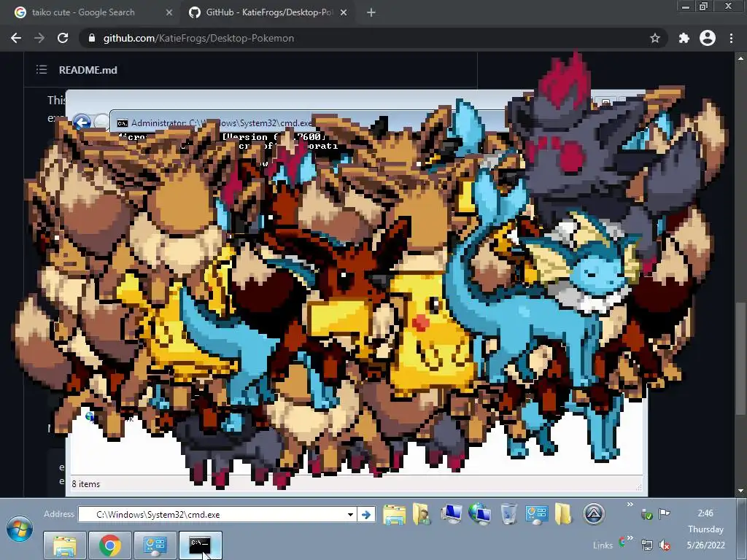Image resolution: width=747 pixels, height=560 pixels.
Task: Click the Chrome page scrollbar down arrow
Action: coord(740,491)
